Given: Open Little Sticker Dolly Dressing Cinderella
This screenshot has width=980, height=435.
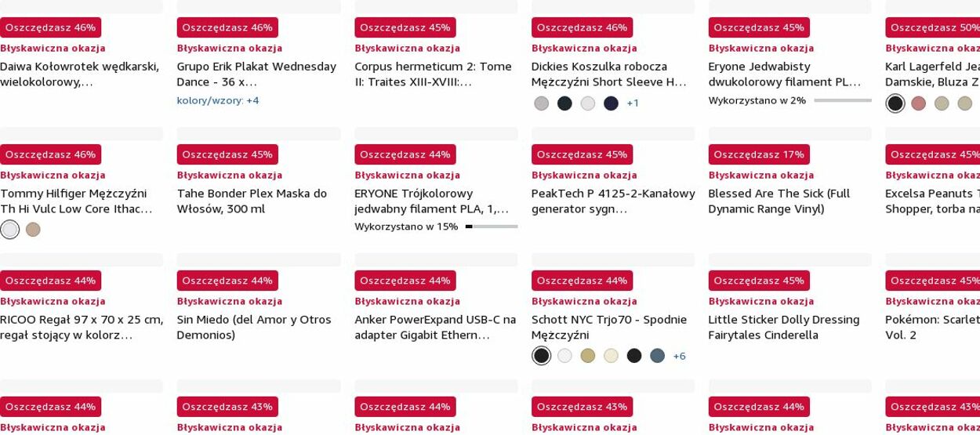Looking at the screenshot, I should click(784, 327).
